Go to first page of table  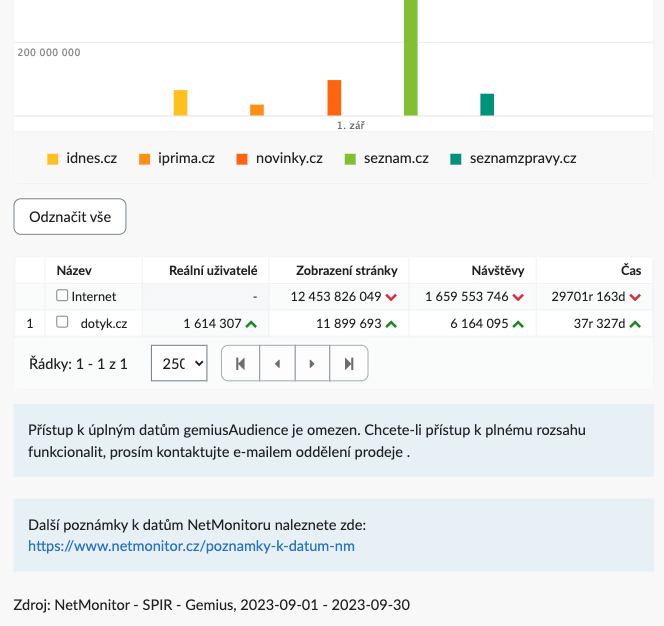click(x=240, y=364)
